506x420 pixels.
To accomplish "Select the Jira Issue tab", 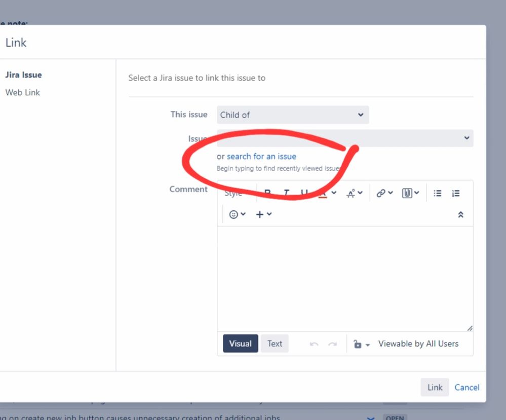I will click(24, 75).
